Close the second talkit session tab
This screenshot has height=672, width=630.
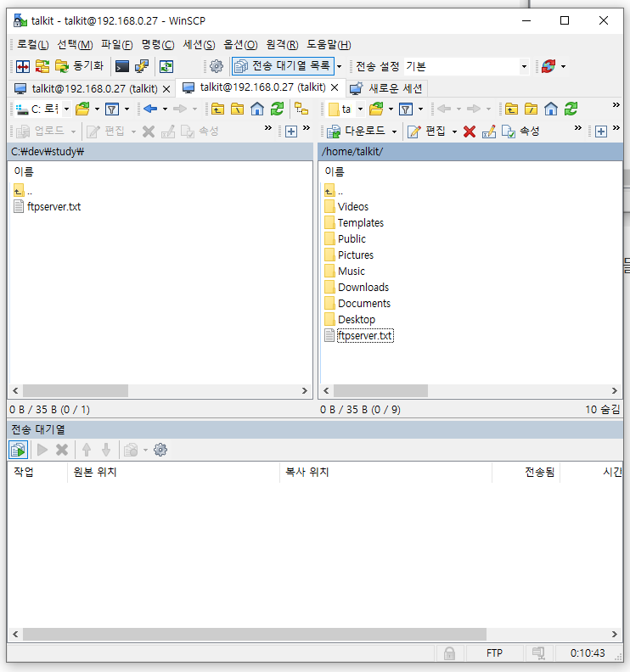coord(335,87)
